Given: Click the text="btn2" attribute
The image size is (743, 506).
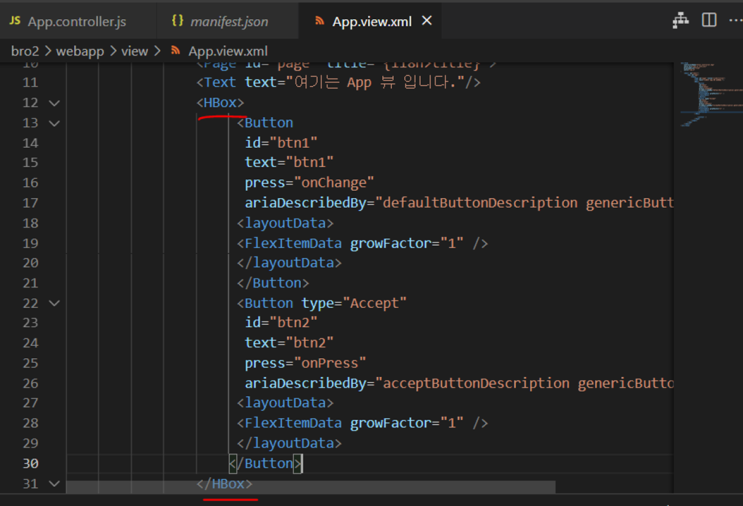Looking at the screenshot, I should (x=289, y=343).
